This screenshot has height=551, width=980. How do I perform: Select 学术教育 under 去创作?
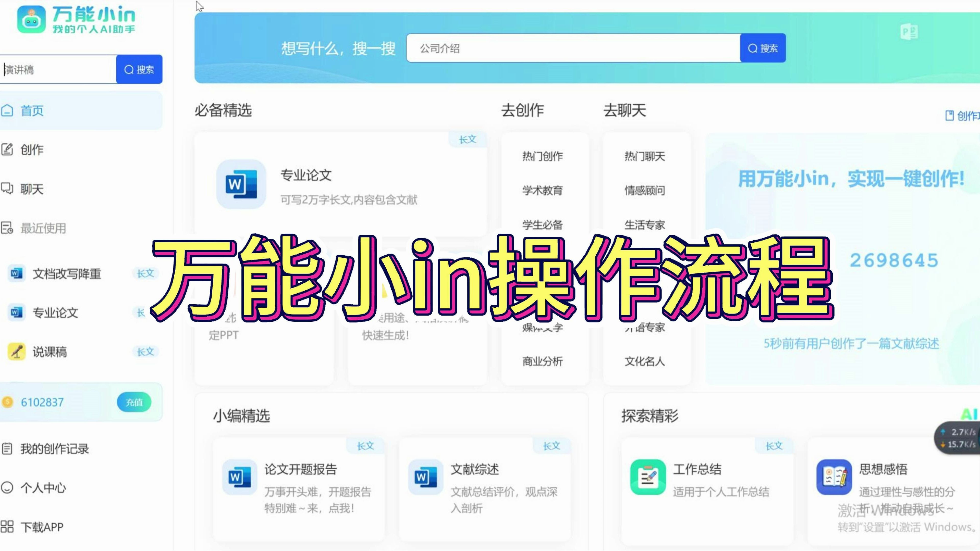click(543, 190)
